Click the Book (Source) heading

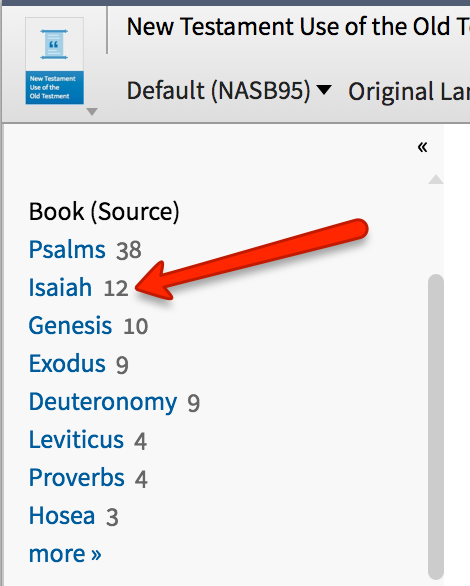click(104, 212)
